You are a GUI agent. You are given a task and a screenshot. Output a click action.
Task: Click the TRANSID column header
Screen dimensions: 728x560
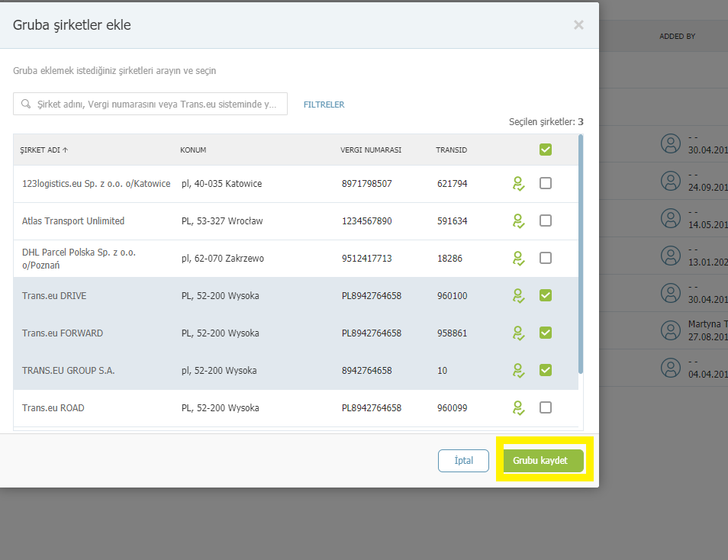coord(451,150)
